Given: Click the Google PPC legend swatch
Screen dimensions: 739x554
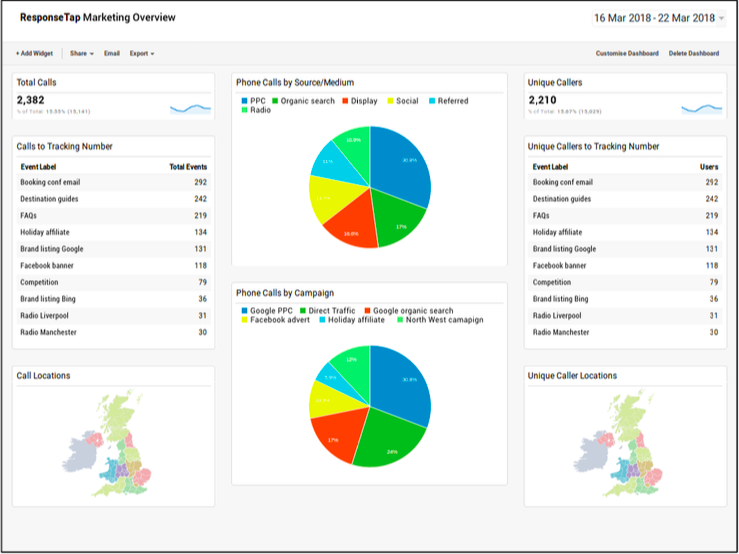Looking at the screenshot, I should click(244, 311).
